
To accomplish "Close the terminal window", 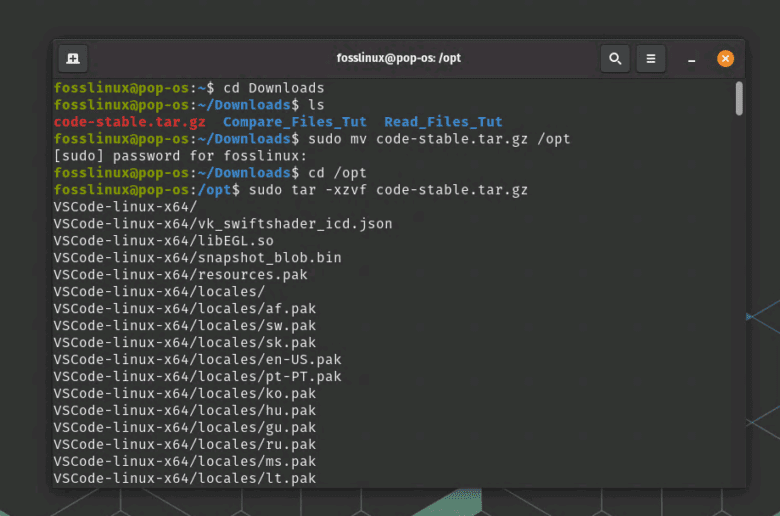I will tap(725, 59).
